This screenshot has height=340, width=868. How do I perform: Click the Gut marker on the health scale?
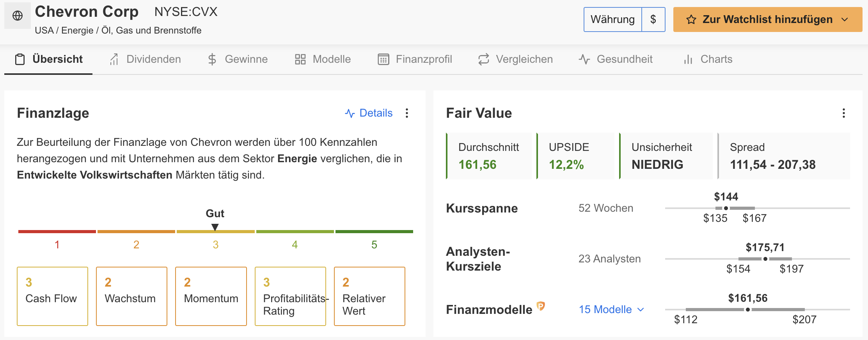pyautogui.click(x=215, y=227)
